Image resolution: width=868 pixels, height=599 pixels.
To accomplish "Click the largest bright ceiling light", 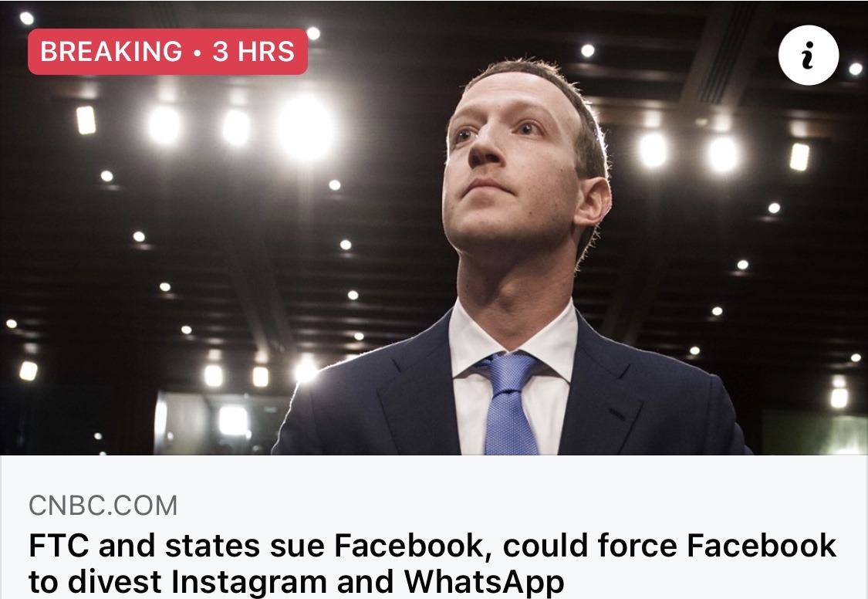I will pos(306,127).
